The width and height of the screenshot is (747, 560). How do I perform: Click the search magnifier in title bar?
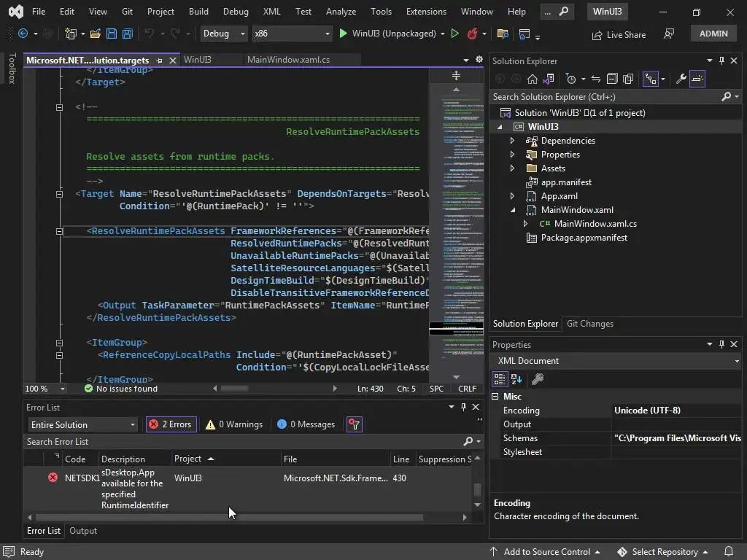point(564,11)
